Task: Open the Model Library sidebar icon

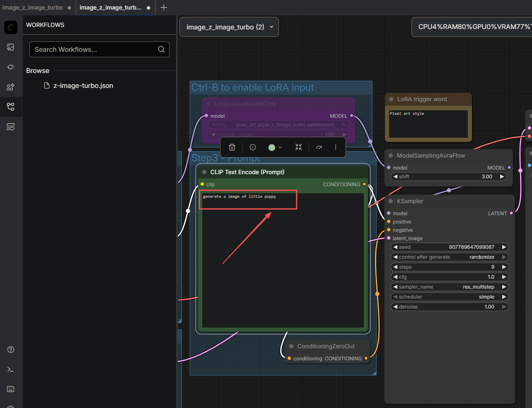Action: coord(11,87)
